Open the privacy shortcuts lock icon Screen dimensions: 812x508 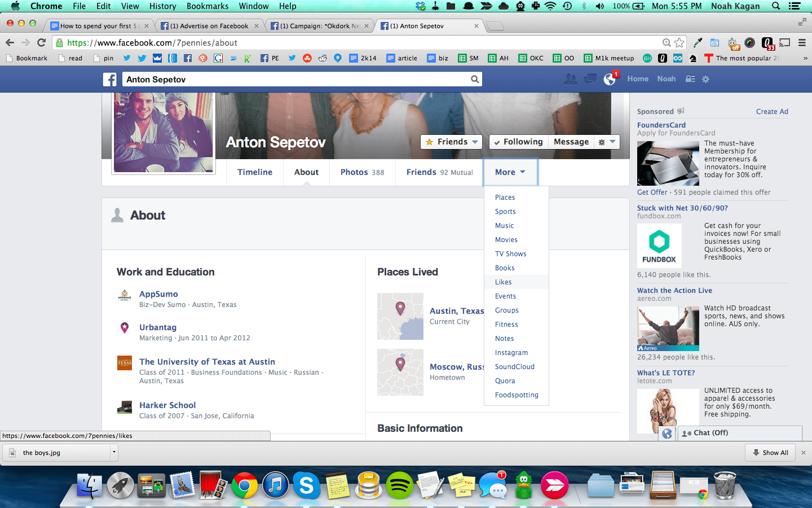[x=690, y=79]
